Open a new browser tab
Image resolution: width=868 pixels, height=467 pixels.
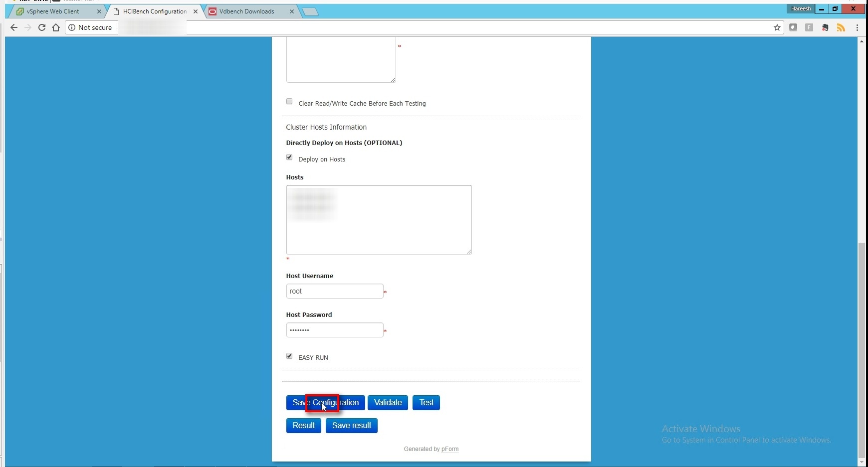pos(310,12)
